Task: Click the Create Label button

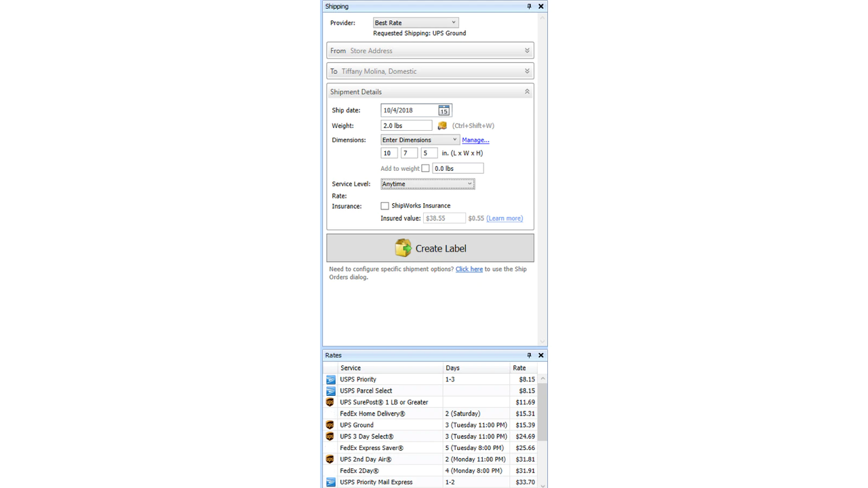Action: pos(430,247)
